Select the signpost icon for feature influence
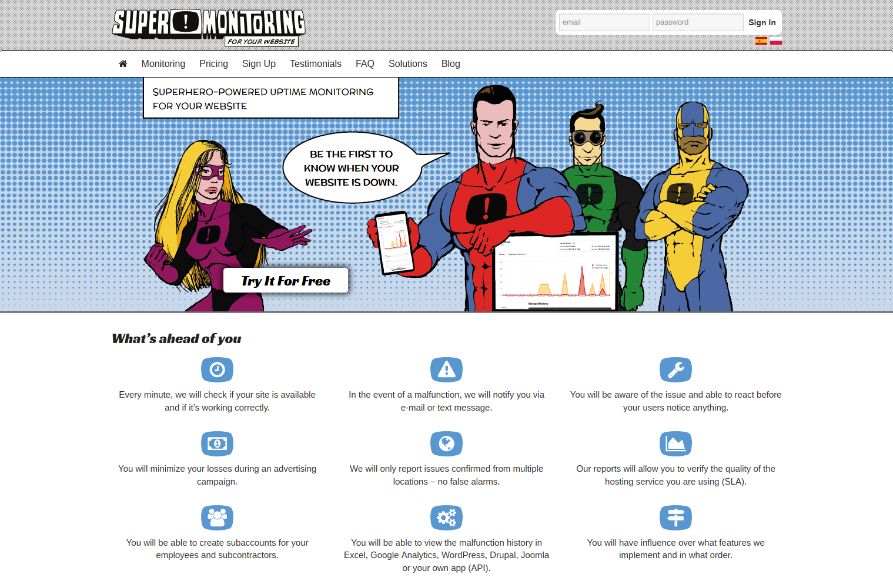 point(675,518)
